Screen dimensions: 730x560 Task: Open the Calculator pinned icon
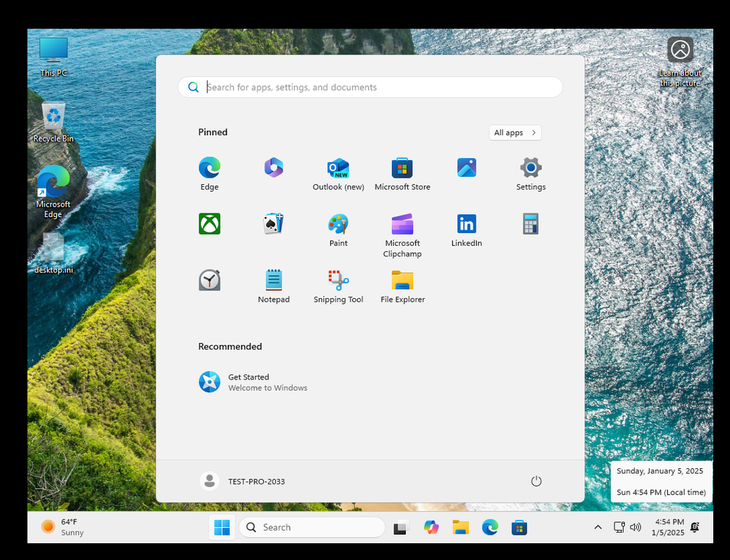coord(531,224)
